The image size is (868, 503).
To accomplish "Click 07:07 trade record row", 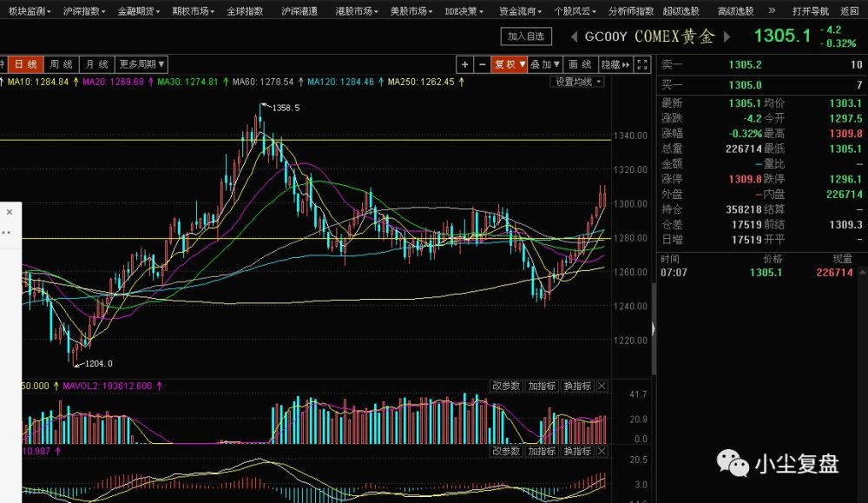I will pos(759,273).
